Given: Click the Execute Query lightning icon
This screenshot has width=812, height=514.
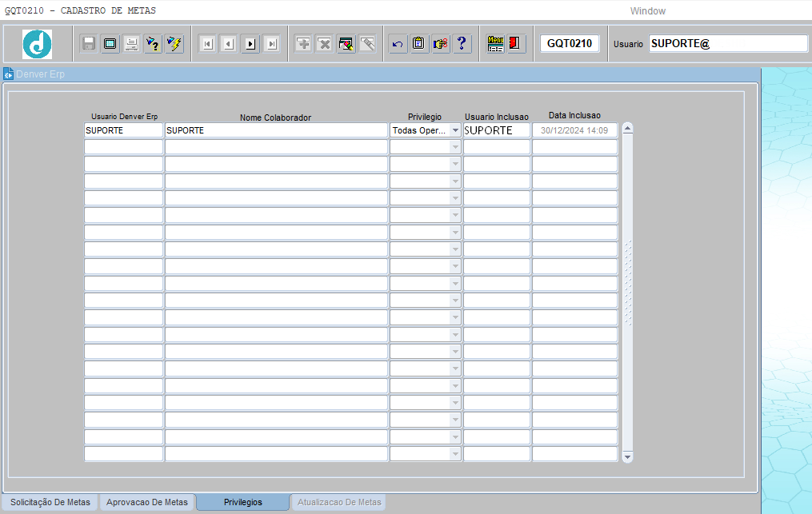Looking at the screenshot, I should (x=174, y=43).
